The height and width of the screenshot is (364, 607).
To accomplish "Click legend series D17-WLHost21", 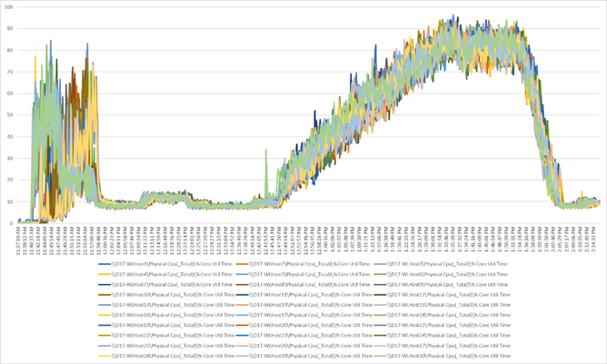I will pos(443,325).
